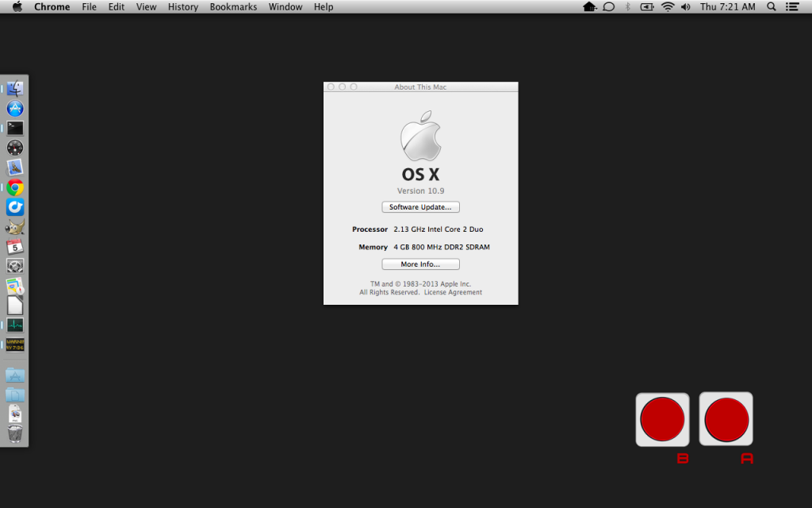Open the battery charging status menu
812x508 pixels.
tap(647, 6)
